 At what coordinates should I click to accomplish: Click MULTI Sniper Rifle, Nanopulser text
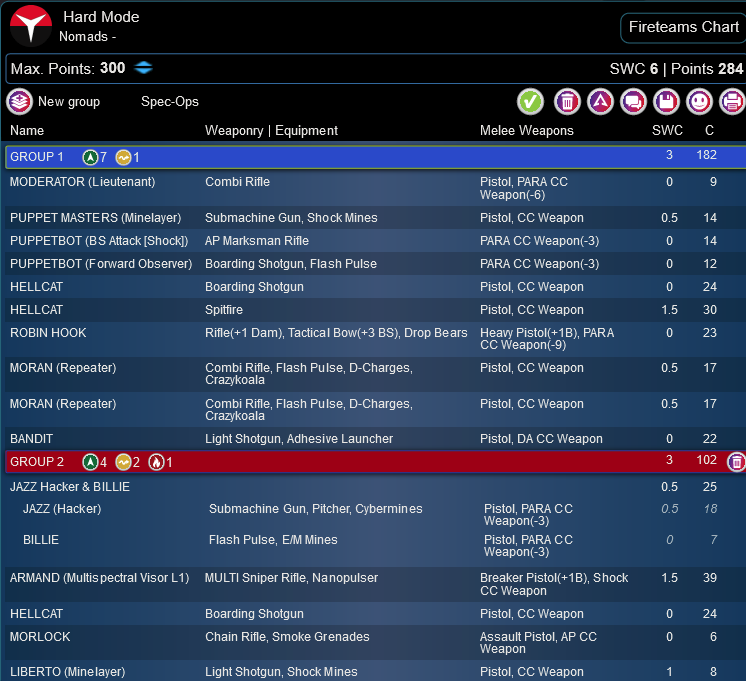tap(291, 578)
